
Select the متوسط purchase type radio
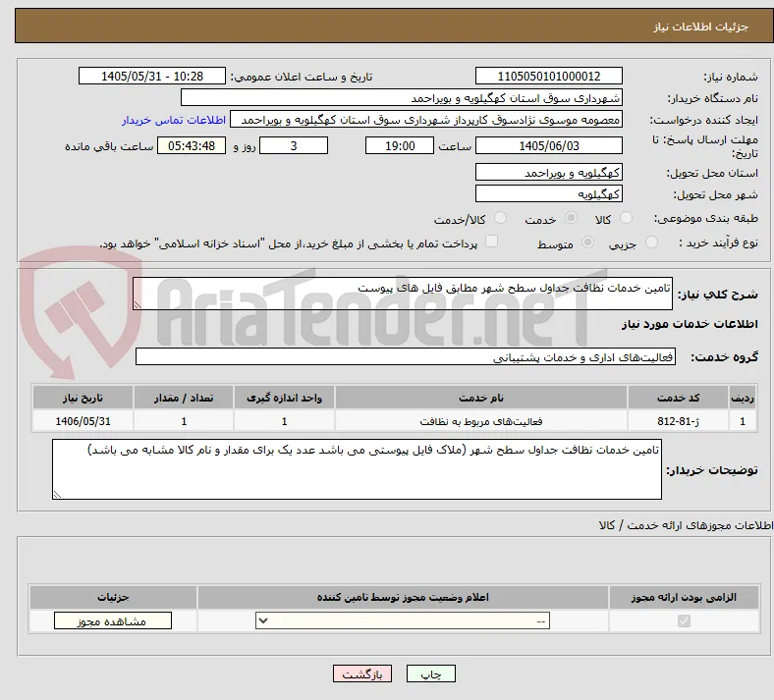(x=587, y=242)
